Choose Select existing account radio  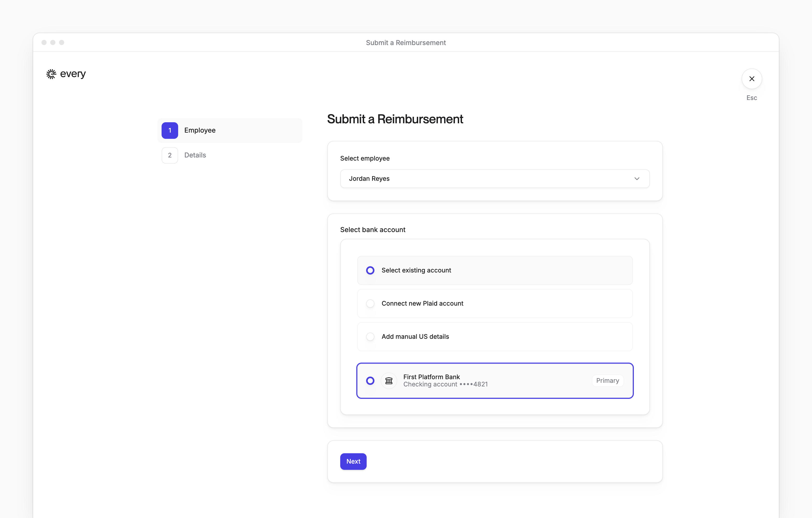pyautogui.click(x=370, y=270)
